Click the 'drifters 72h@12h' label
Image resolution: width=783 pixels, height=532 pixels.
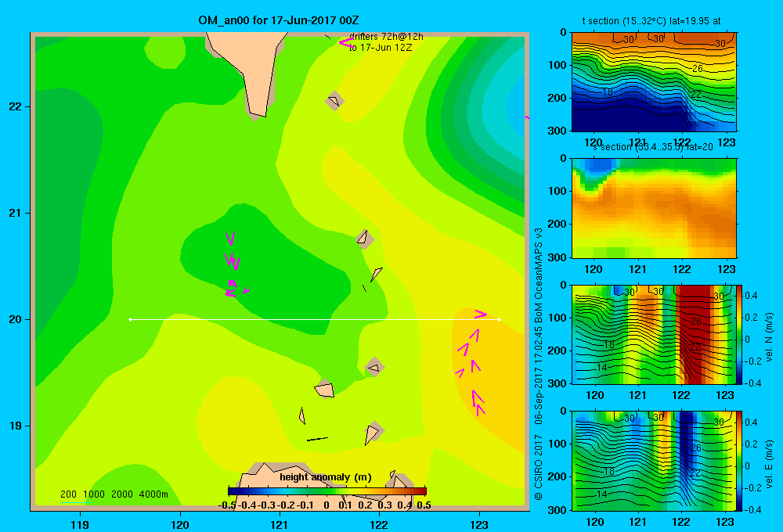click(386, 37)
